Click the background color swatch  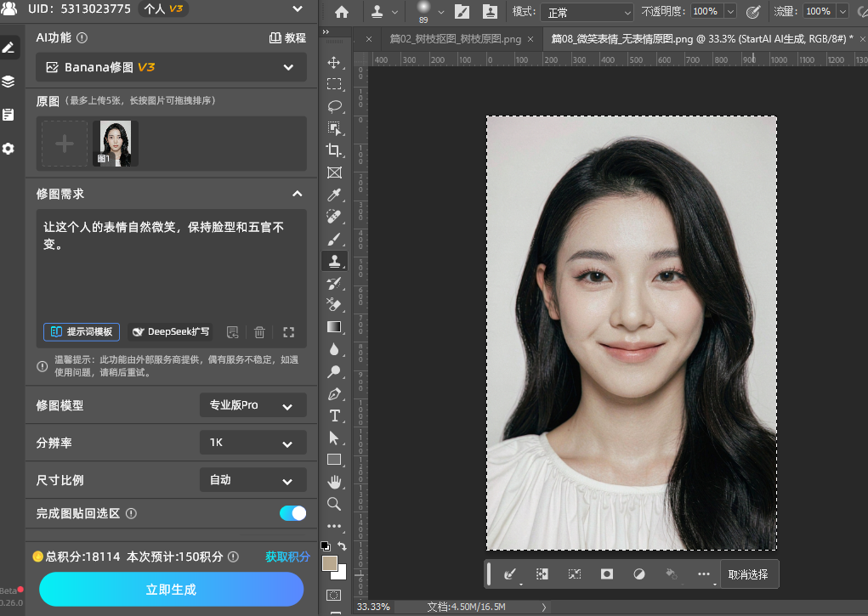point(341,574)
